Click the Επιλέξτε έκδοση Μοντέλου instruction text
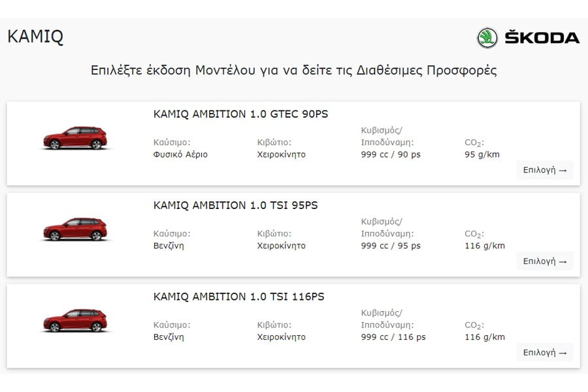The height and width of the screenshot is (392, 588). tap(293, 71)
